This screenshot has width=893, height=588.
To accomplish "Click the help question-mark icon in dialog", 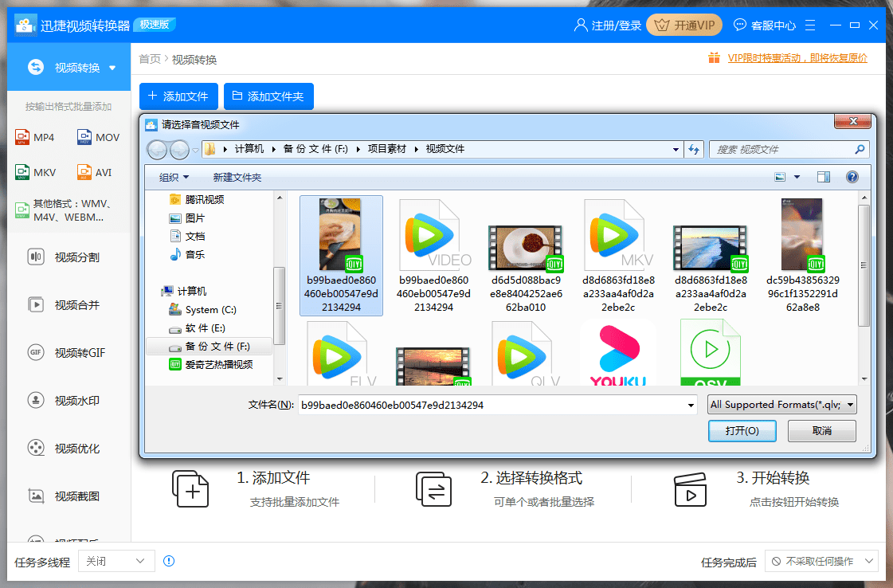I will [x=852, y=176].
